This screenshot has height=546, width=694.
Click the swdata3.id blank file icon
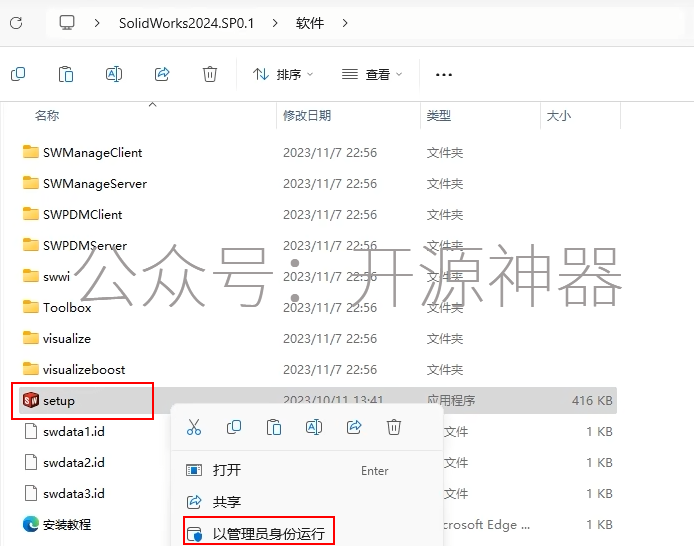click(31, 493)
